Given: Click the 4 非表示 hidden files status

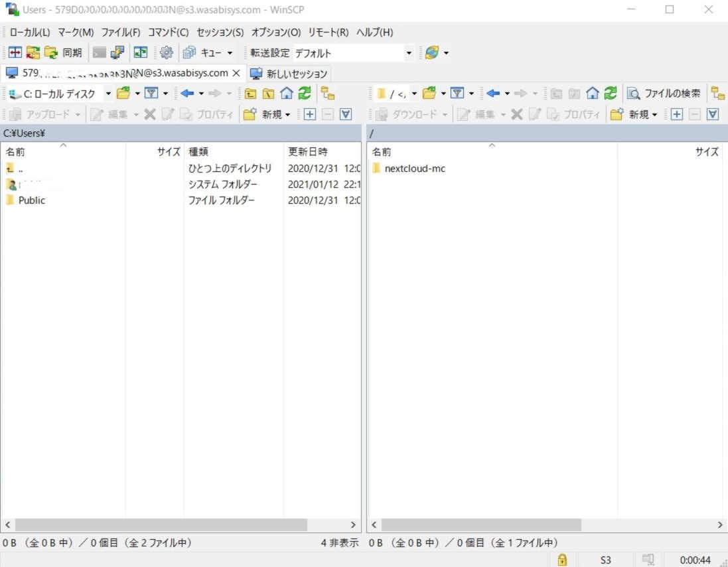Looking at the screenshot, I should (x=340, y=542).
